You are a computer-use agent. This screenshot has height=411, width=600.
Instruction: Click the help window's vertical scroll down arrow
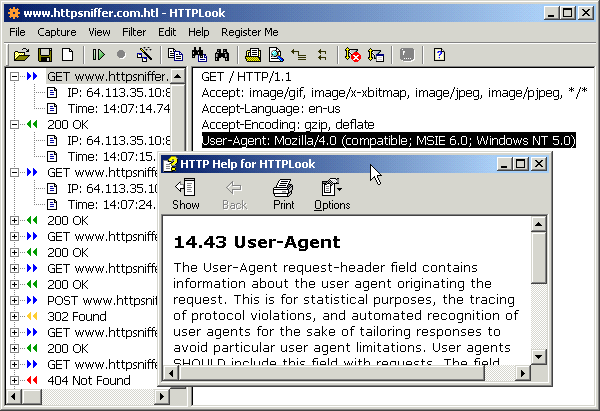(x=538, y=357)
